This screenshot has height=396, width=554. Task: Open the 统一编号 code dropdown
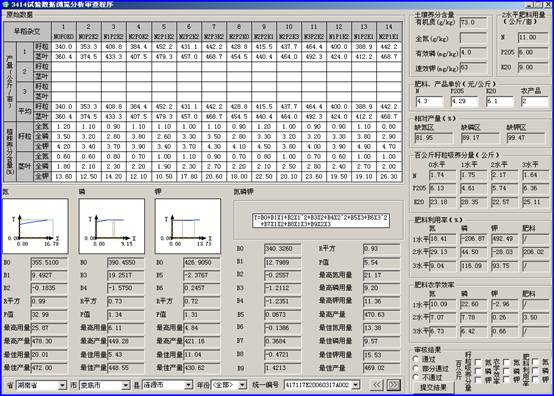click(356, 385)
